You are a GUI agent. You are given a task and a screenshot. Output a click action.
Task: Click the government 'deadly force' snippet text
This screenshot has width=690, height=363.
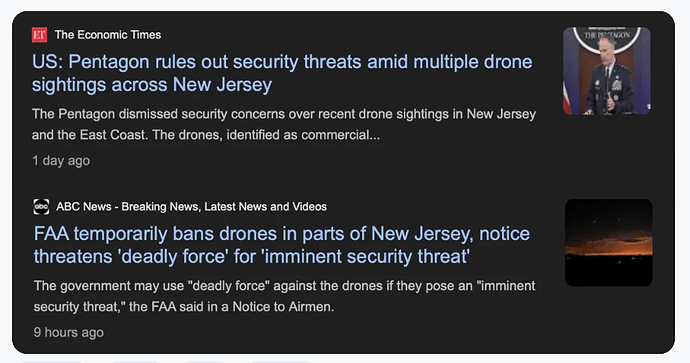(284, 296)
